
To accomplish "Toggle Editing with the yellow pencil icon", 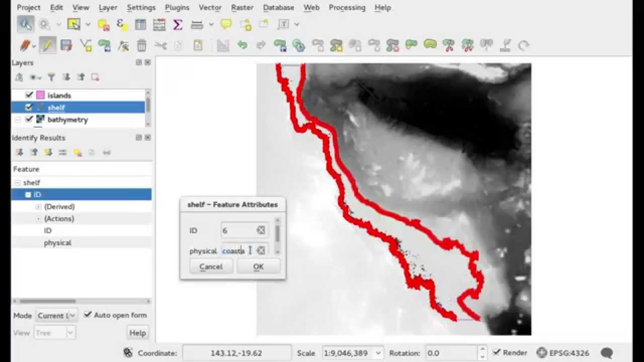I will coord(47,46).
